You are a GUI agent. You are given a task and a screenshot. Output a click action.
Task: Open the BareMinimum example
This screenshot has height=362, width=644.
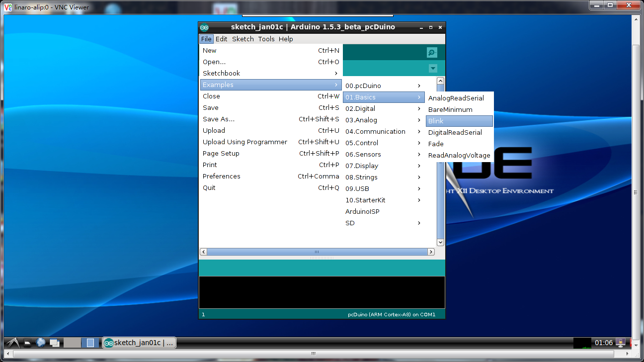(460, 109)
